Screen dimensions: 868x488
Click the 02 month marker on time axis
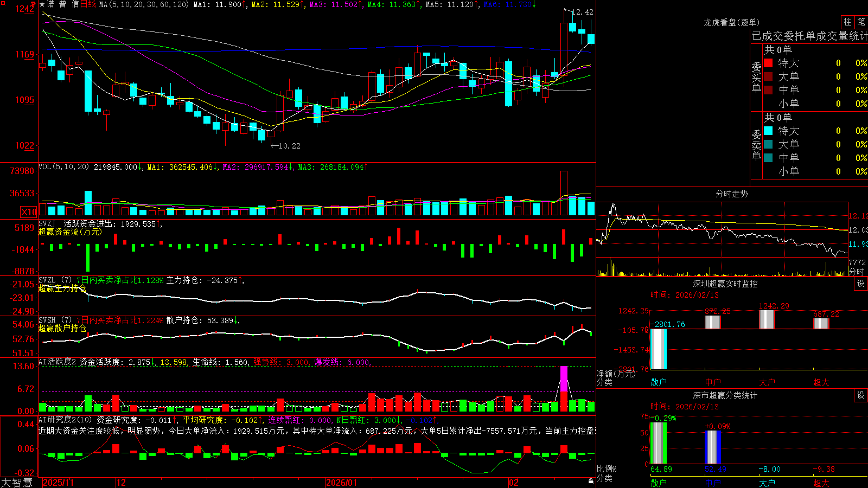point(514,482)
